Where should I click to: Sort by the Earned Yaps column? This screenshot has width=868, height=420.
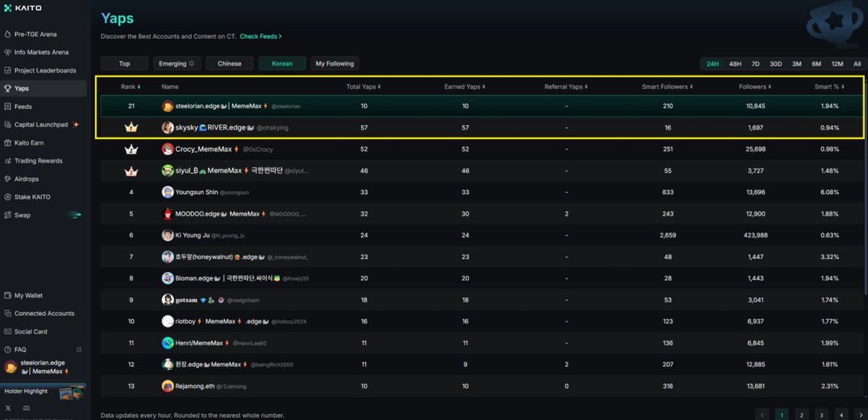coord(464,87)
